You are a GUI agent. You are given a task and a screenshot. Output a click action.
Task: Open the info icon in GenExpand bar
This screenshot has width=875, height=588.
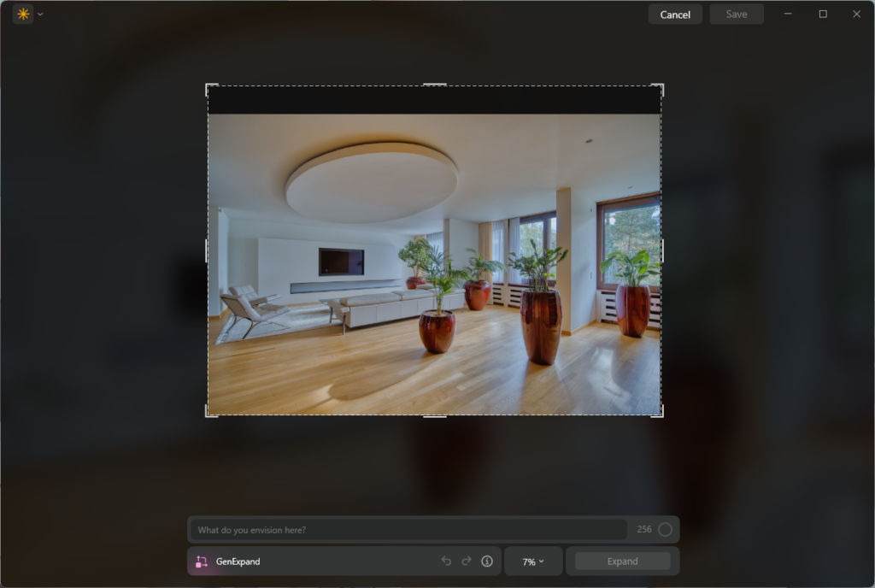tap(487, 562)
